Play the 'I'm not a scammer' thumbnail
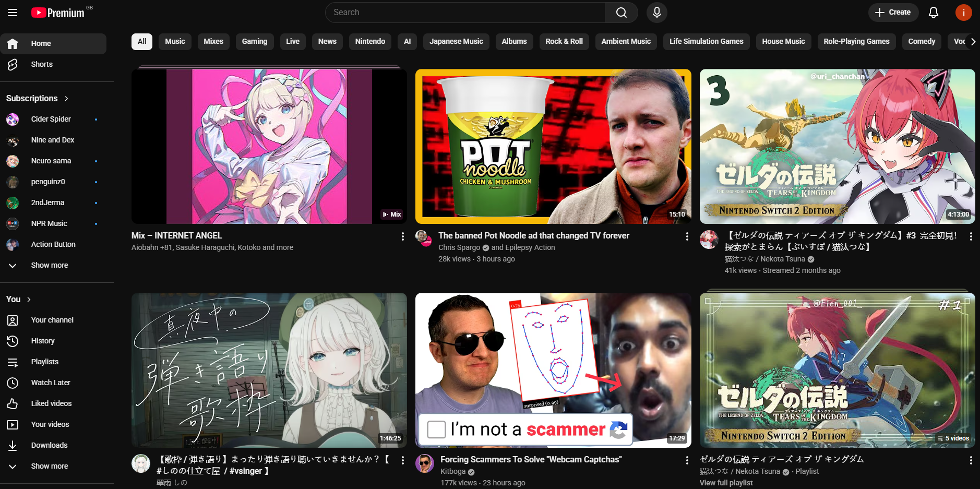Screen dimensions: 980x489 coord(553,370)
